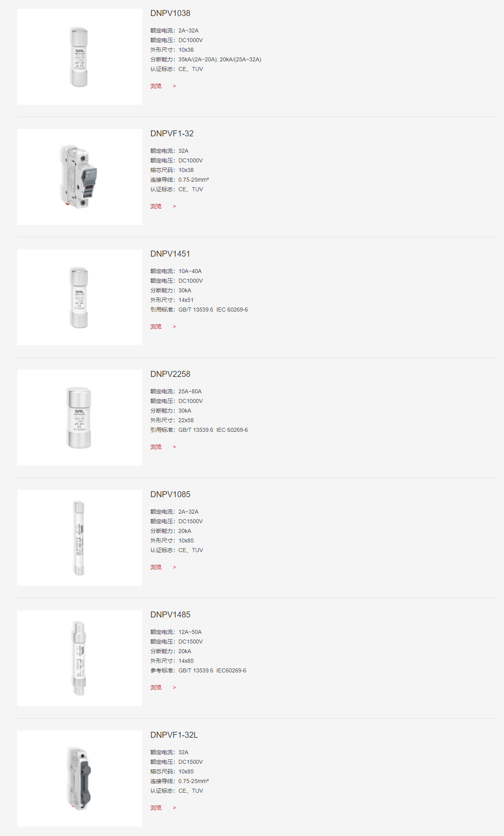Click the DNPVF1-32 title link
This screenshot has width=504, height=836.
[x=172, y=134]
